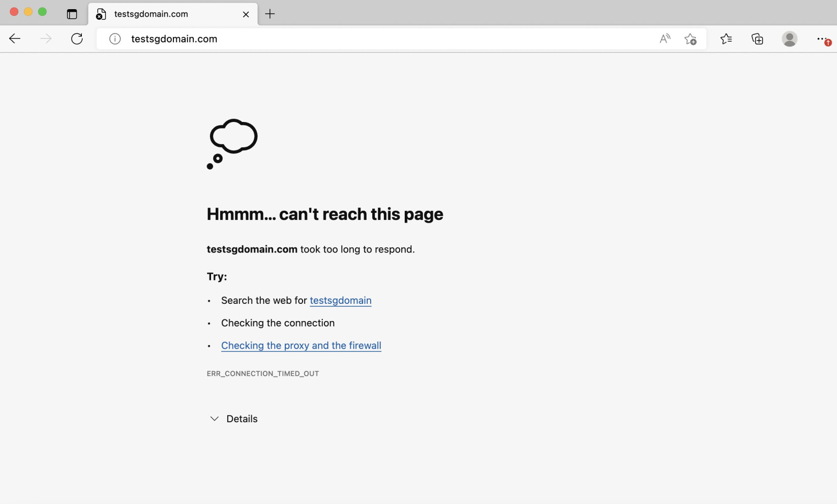
Task: Search the web for testsgdomain link
Action: (341, 300)
